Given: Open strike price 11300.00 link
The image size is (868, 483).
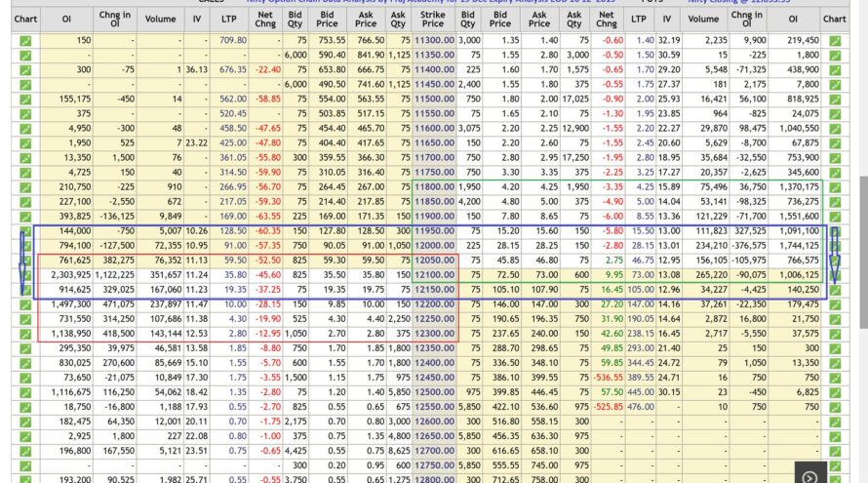Looking at the screenshot, I should 434,40.
